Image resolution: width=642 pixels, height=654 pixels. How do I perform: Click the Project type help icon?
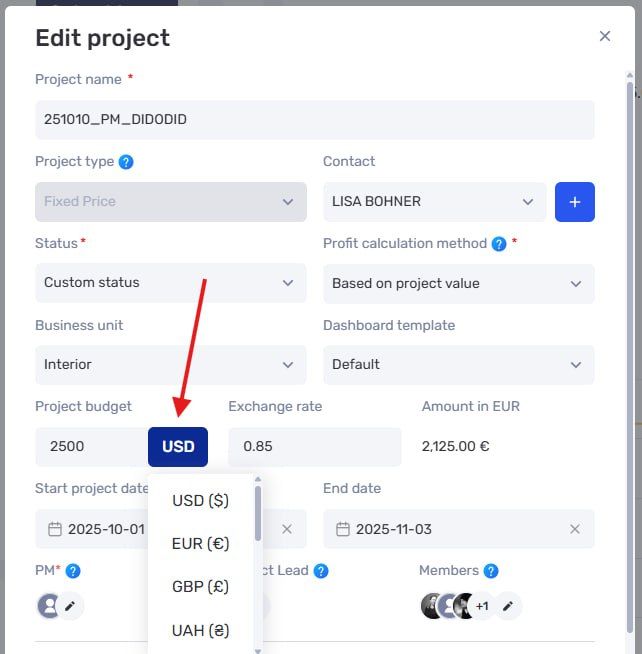[x=126, y=162]
